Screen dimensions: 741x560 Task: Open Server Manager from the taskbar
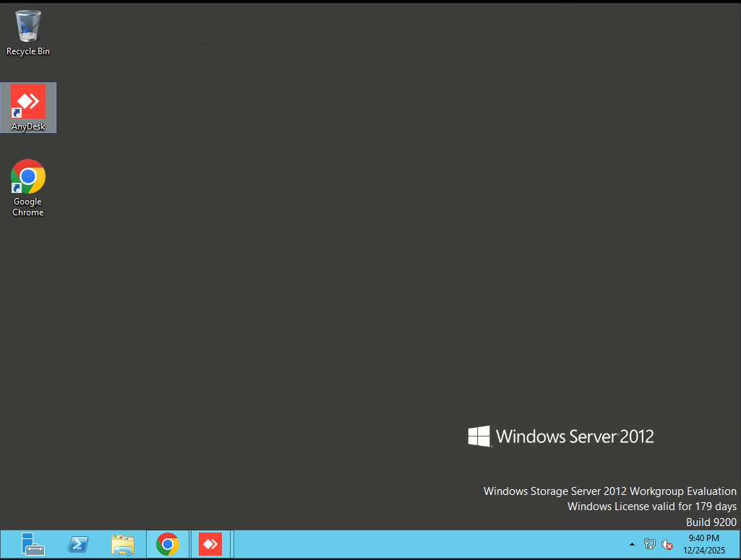coord(33,544)
